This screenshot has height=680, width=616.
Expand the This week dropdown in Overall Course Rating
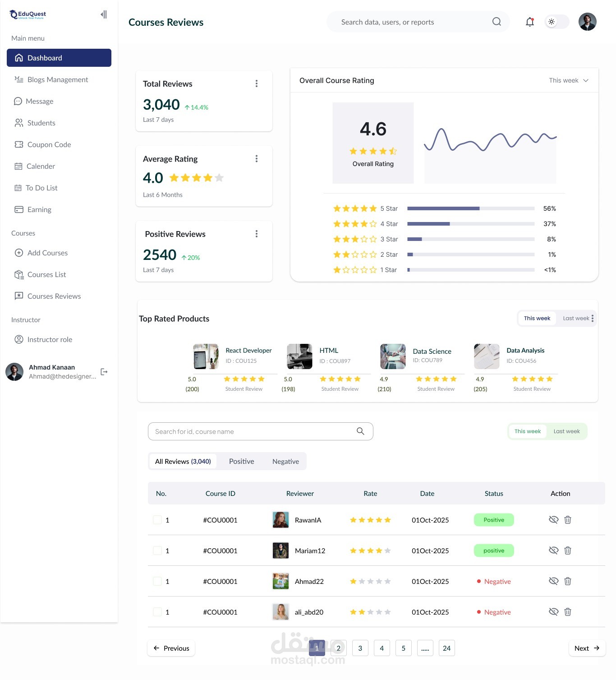(569, 80)
